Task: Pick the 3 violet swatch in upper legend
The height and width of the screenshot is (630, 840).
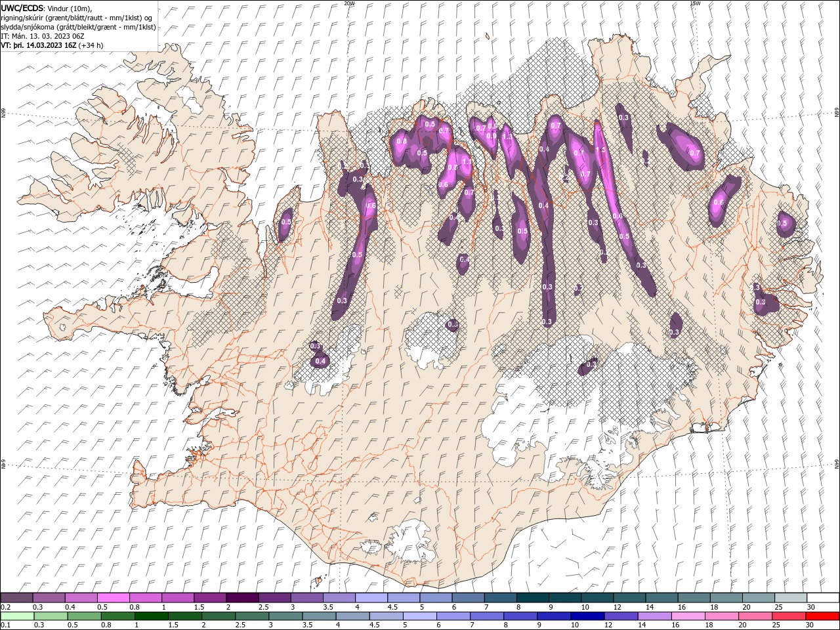Action: [x=306, y=598]
